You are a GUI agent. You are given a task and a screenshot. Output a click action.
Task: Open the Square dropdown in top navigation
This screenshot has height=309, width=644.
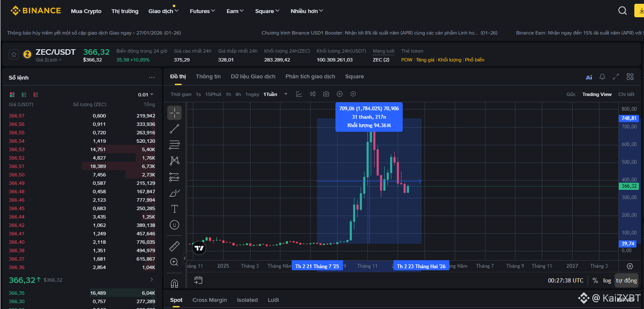tap(267, 11)
